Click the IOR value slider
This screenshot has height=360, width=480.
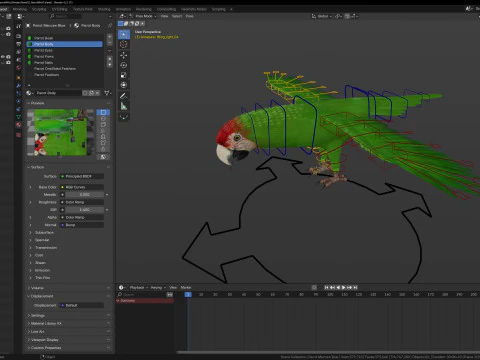click(x=85, y=210)
